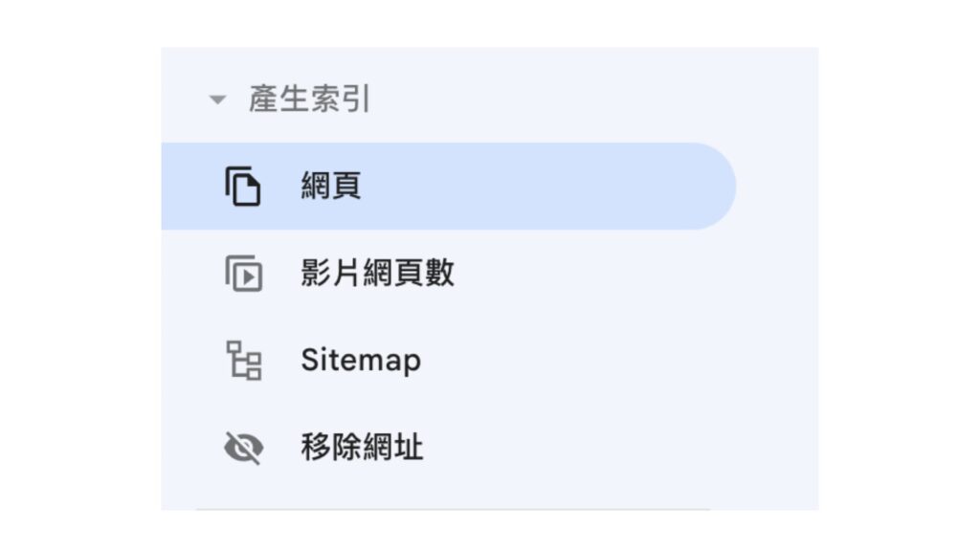Toggle the indexing group via its triangle arrow
This screenshot has width=980, height=551.
(217, 99)
